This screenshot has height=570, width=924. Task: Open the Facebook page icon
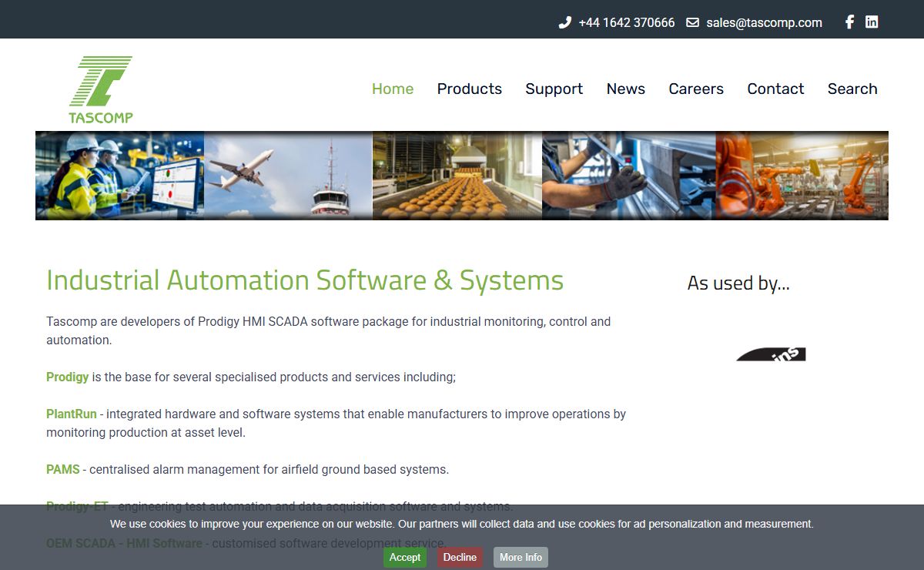[849, 22]
